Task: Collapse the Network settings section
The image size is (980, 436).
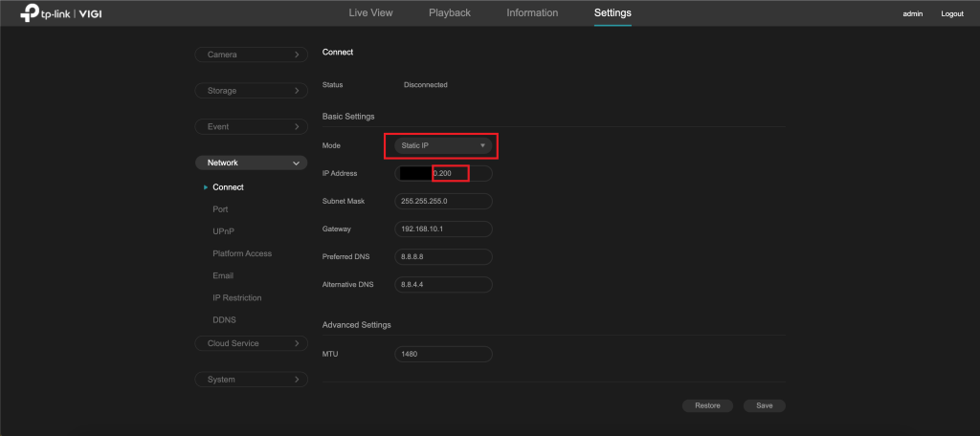Action: pyautogui.click(x=252, y=163)
